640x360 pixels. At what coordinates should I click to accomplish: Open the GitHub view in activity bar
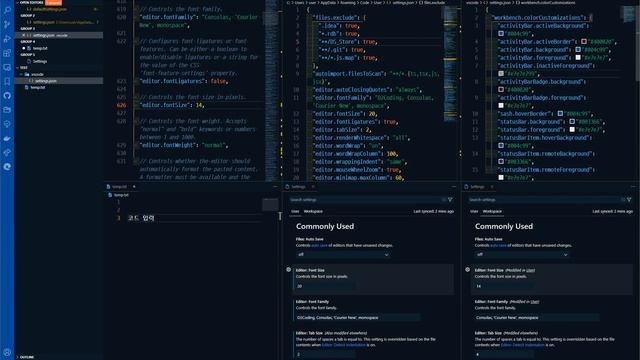pyautogui.click(x=7, y=96)
